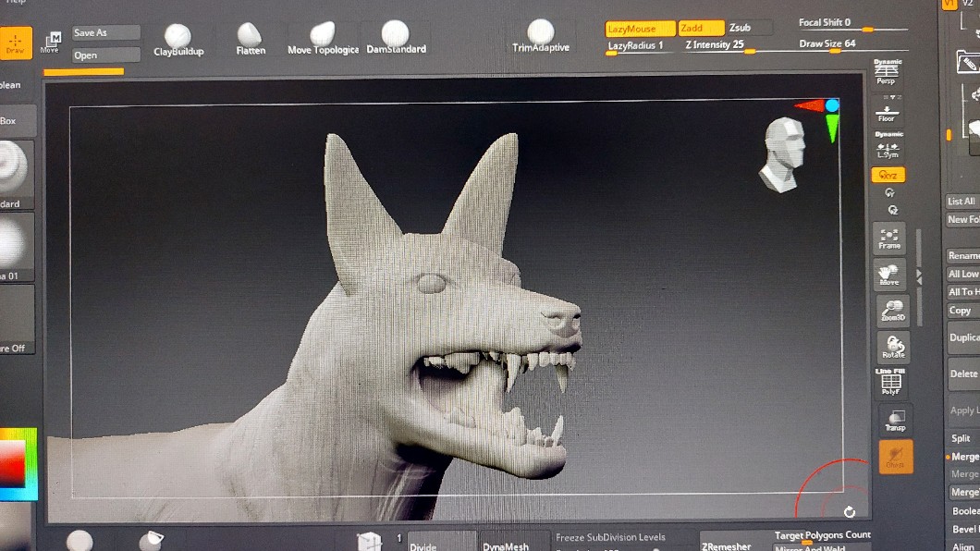Toggle LazyMouse off
The height and width of the screenshot is (551, 980).
tap(639, 29)
